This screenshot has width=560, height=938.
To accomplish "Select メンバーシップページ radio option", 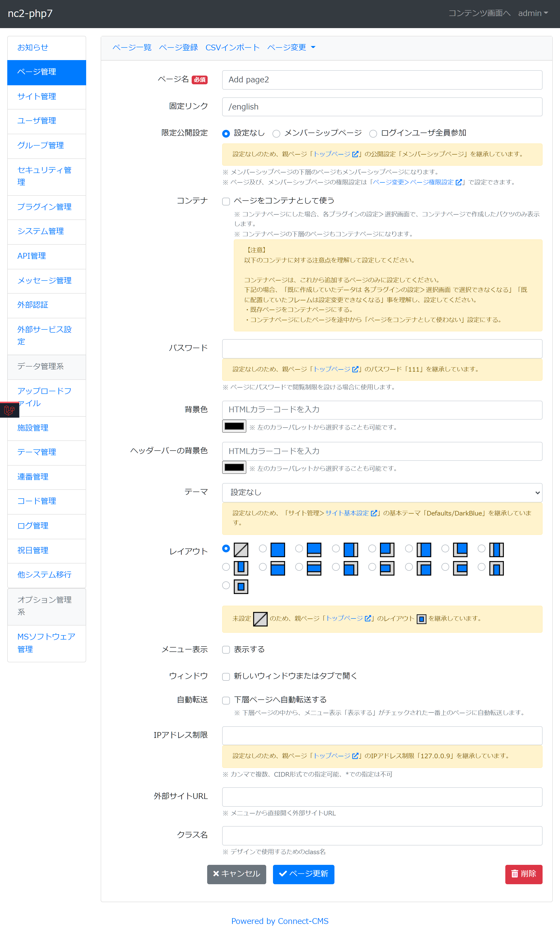I will [x=276, y=133].
